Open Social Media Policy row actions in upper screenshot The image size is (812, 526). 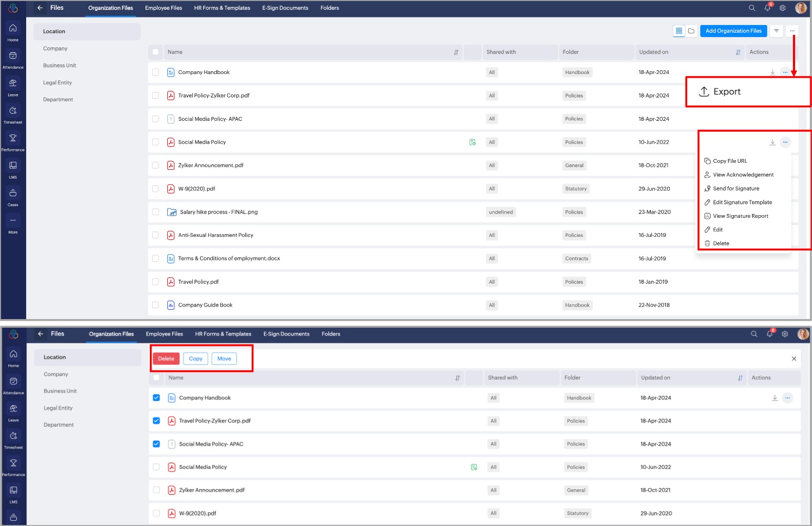point(785,142)
